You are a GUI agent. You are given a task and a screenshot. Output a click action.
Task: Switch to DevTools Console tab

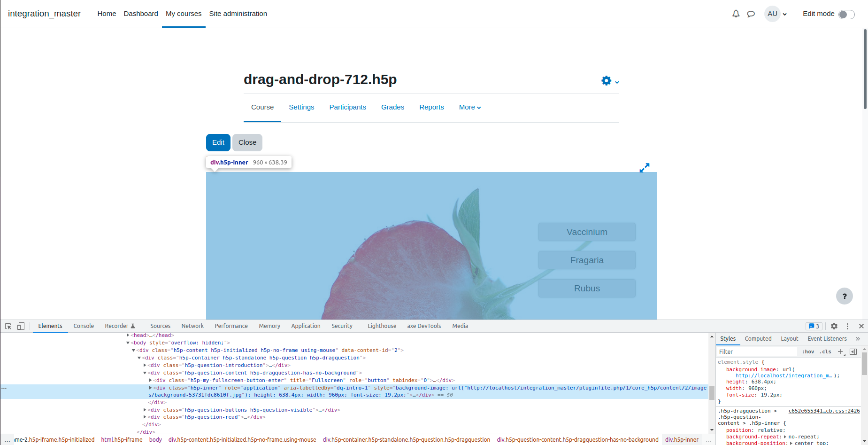point(84,326)
